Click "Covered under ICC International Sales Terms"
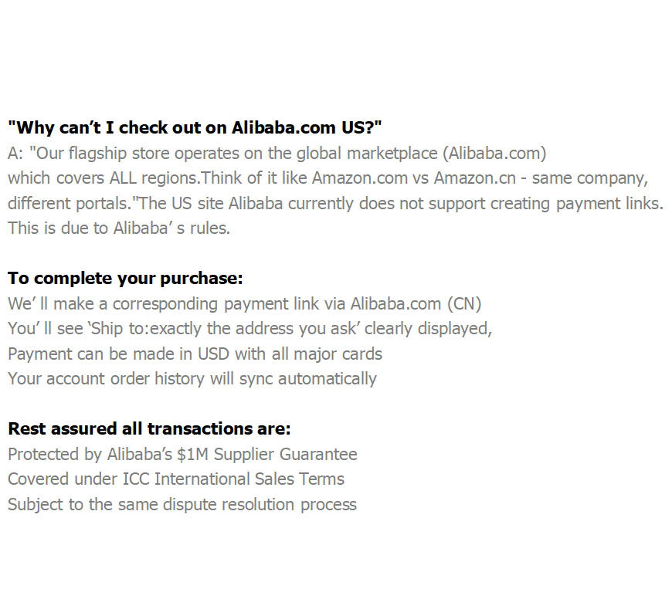Screen dimensions: 672x616 [176, 479]
